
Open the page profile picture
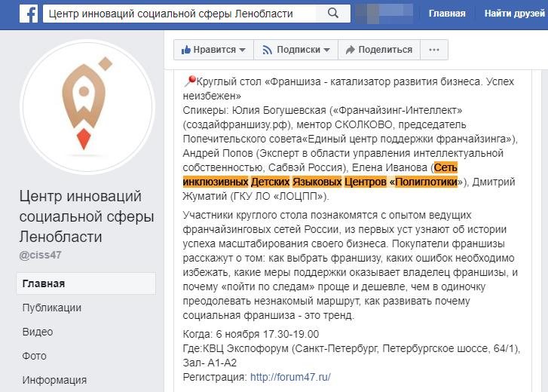point(87,106)
